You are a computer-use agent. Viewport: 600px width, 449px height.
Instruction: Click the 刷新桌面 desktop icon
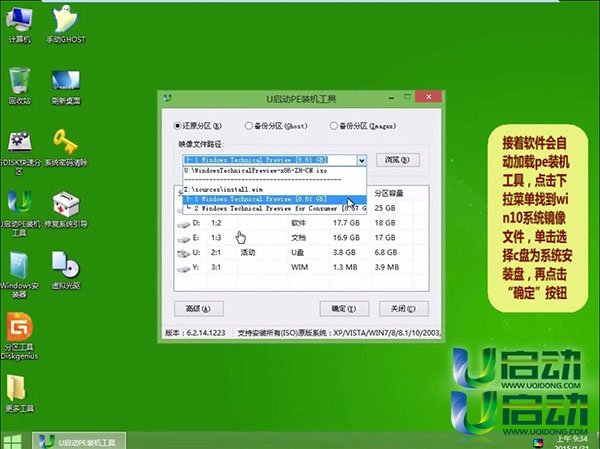[66, 87]
